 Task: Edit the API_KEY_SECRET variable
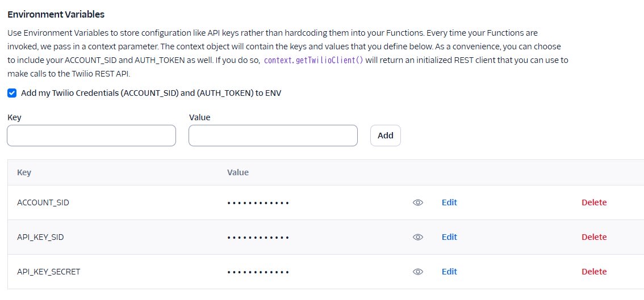pyautogui.click(x=449, y=271)
